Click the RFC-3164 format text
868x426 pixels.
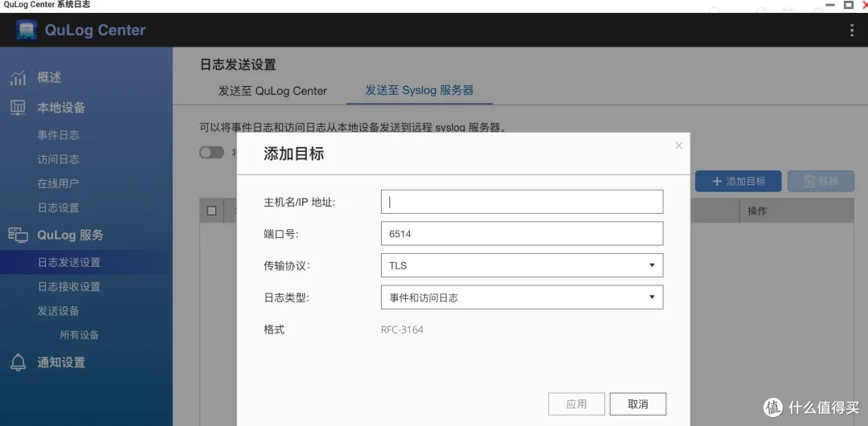pyautogui.click(x=402, y=330)
